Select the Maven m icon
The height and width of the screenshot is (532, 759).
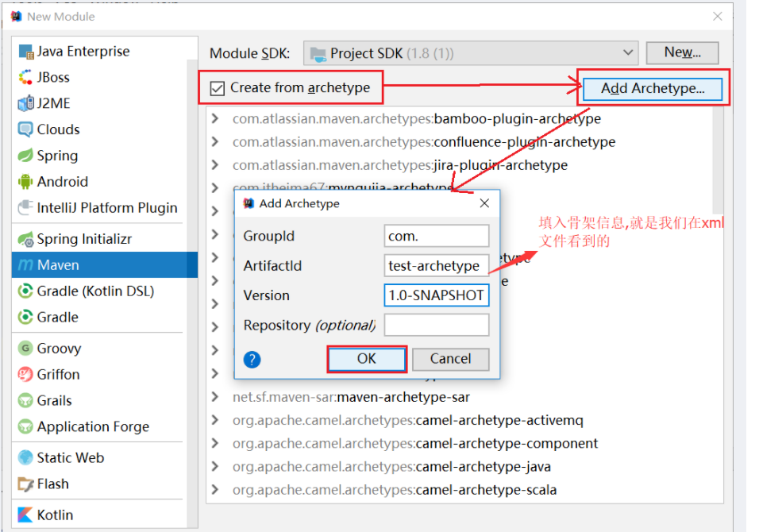25,264
